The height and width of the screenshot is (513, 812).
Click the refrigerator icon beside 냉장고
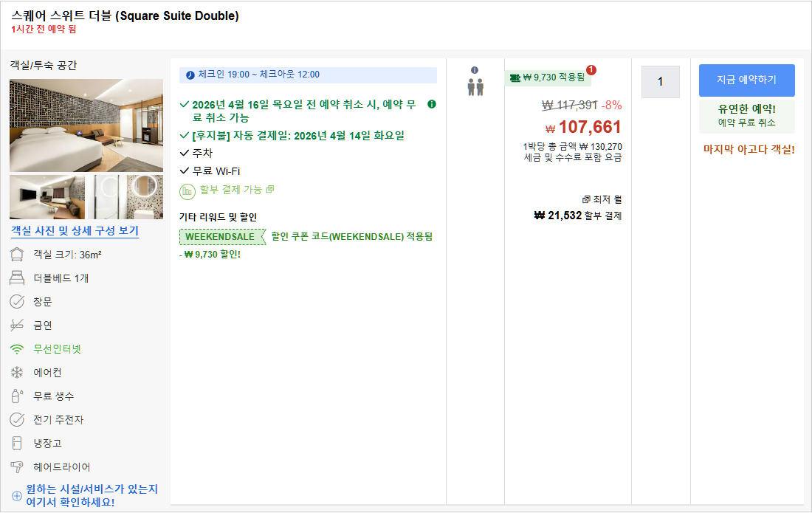(17, 443)
